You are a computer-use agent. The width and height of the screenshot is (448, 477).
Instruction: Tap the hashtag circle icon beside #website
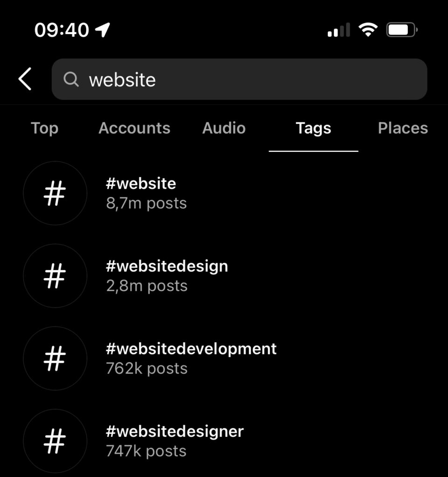pos(55,193)
